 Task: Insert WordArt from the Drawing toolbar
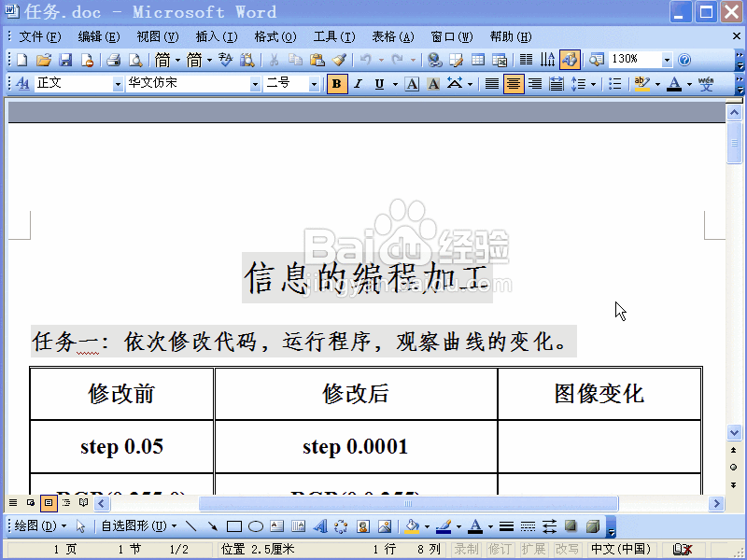pyautogui.click(x=318, y=525)
